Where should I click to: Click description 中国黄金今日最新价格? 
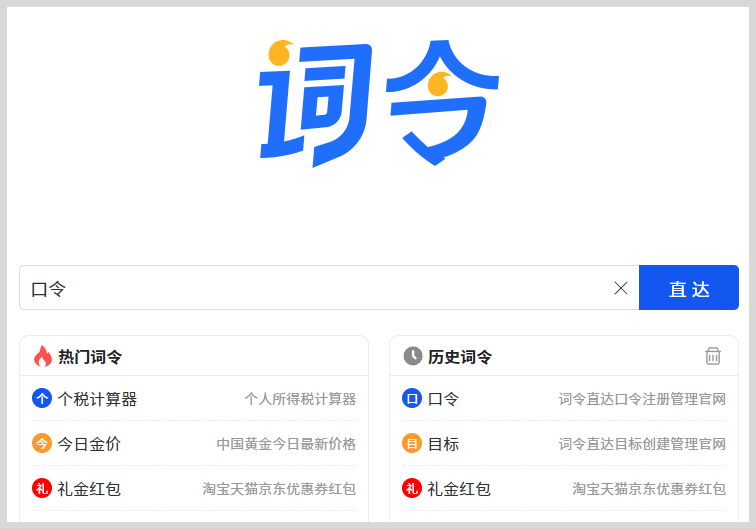(x=286, y=444)
